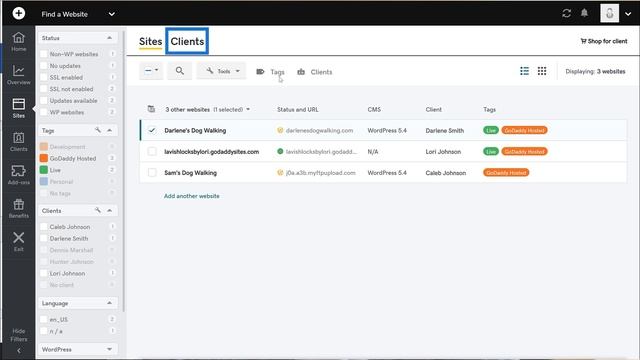Open the 3 other websites dropdown
640x360 pixels.
208,109
